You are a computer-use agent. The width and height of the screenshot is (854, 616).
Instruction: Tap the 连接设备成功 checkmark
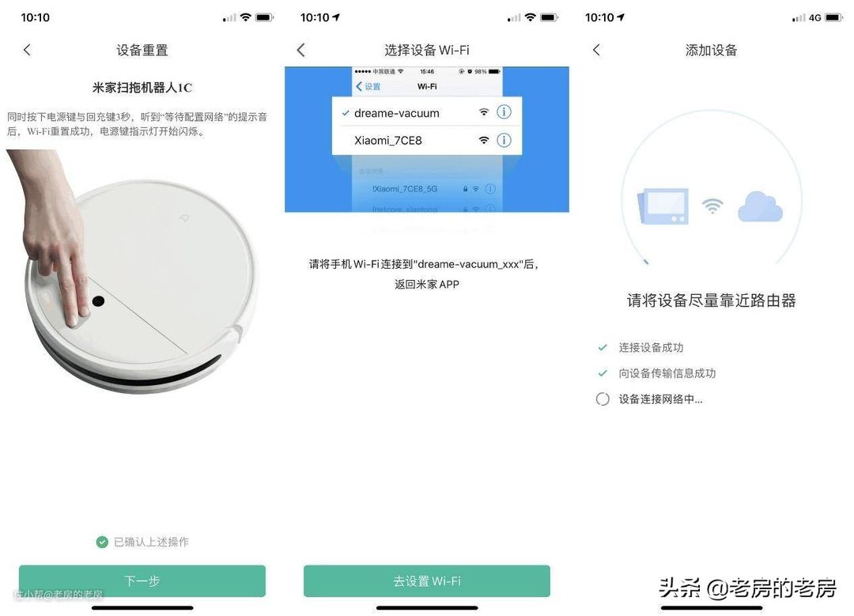pyautogui.click(x=603, y=347)
